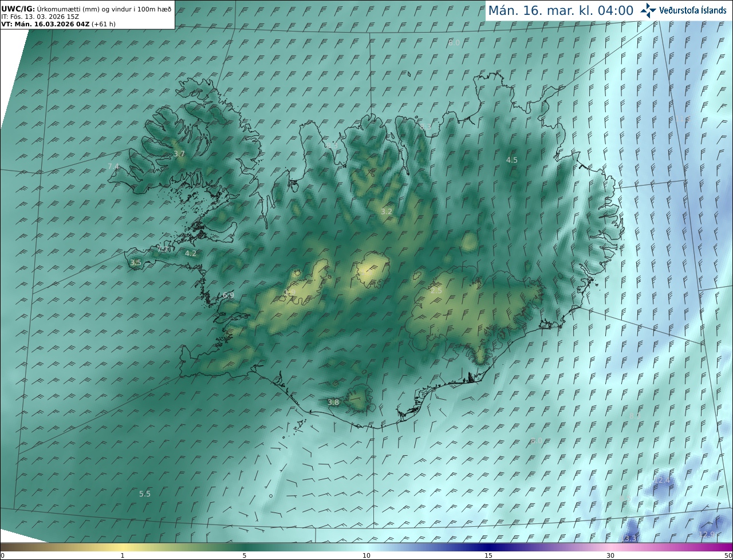733x560 pixels.
Task: Click the 3.8 value near the south coast
Action: pos(333,403)
